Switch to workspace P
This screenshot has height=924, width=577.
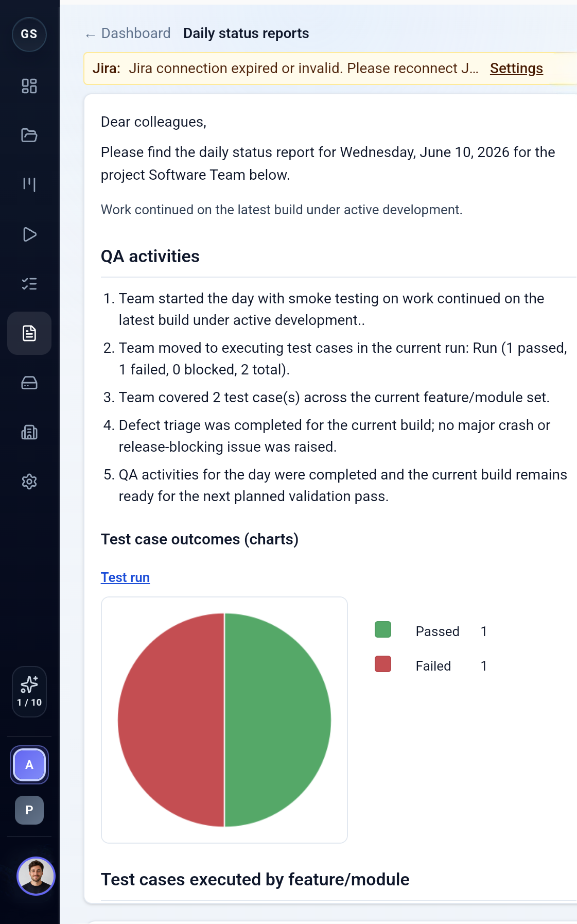[x=29, y=810]
